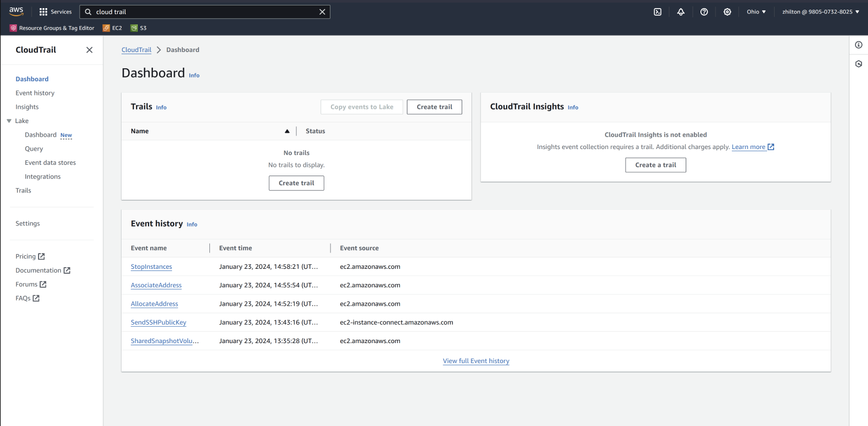Collapse the Lake section in sidebar

pos(9,121)
